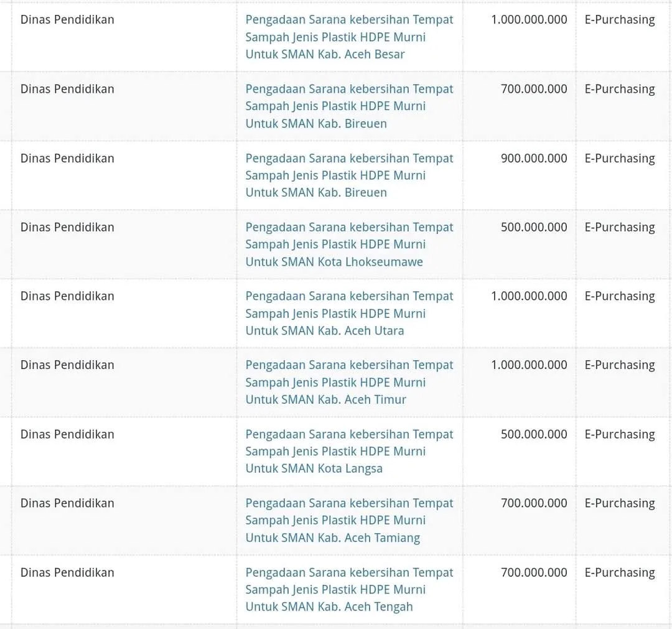Open the SMAN Kab. Aceh Utara procurement link
Image resolution: width=672 pixels, height=629 pixels.
[349, 313]
